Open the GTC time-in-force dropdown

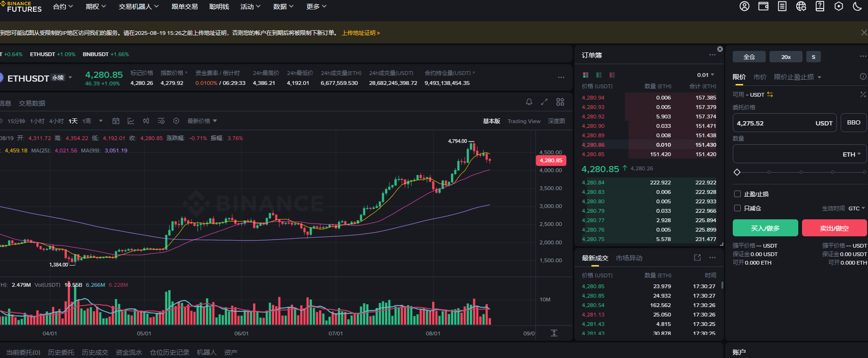click(857, 208)
